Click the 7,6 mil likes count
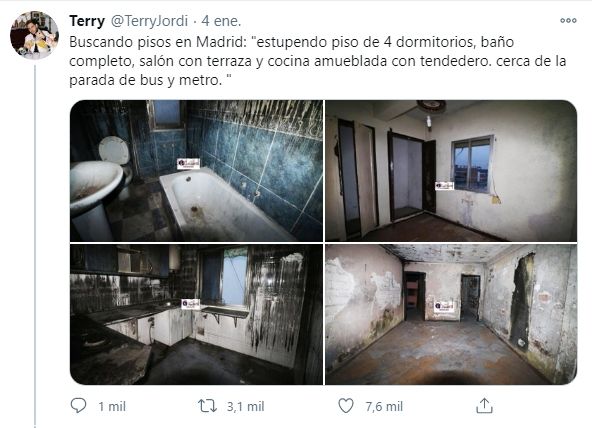The image size is (592, 428). pos(384,406)
